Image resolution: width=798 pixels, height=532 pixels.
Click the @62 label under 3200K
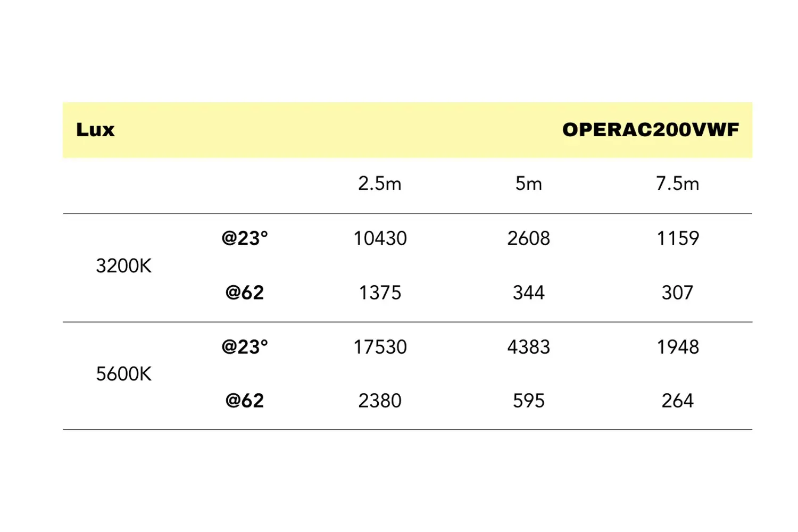point(245,293)
